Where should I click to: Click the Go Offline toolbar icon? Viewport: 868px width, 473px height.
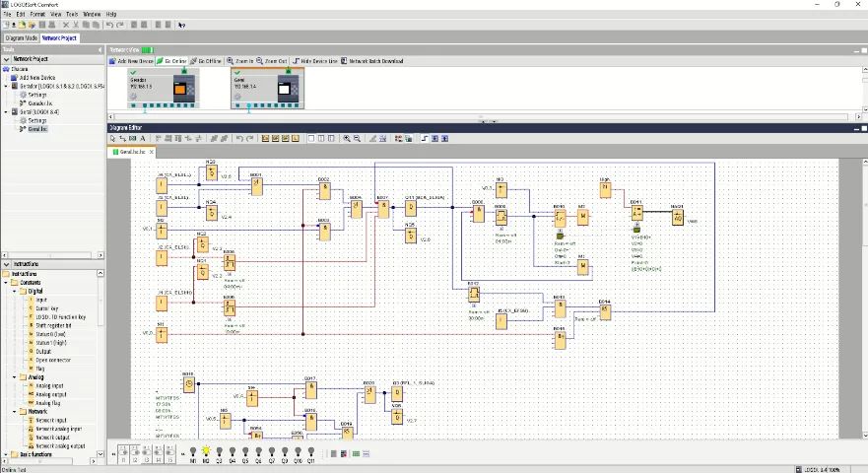(x=193, y=61)
